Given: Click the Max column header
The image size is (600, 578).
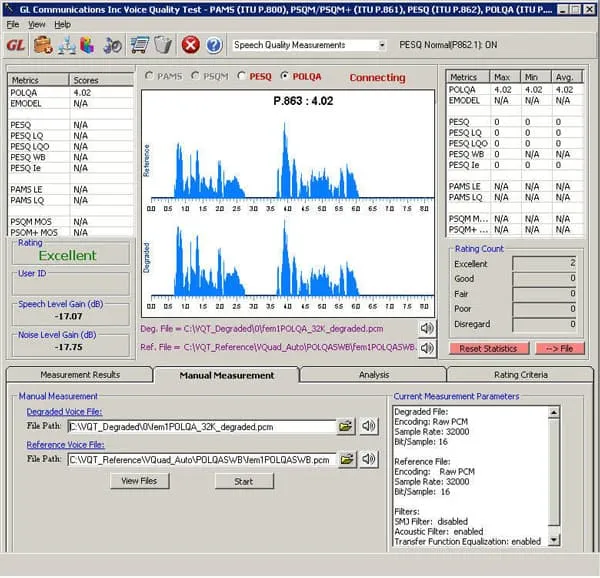Looking at the screenshot, I should (x=505, y=77).
